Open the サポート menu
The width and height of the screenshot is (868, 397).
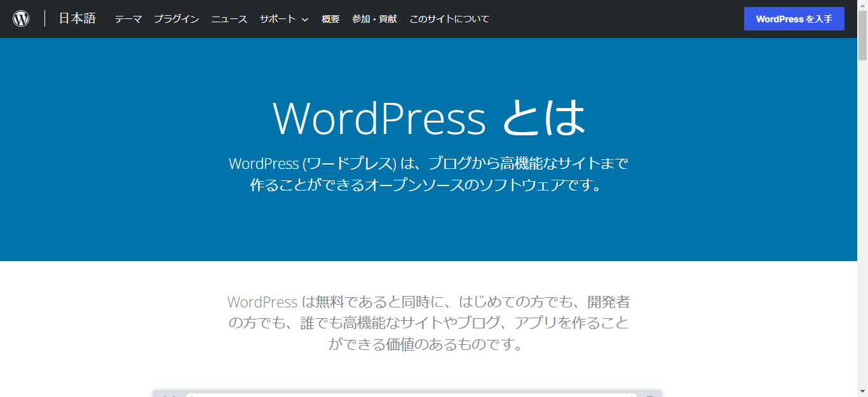278,19
